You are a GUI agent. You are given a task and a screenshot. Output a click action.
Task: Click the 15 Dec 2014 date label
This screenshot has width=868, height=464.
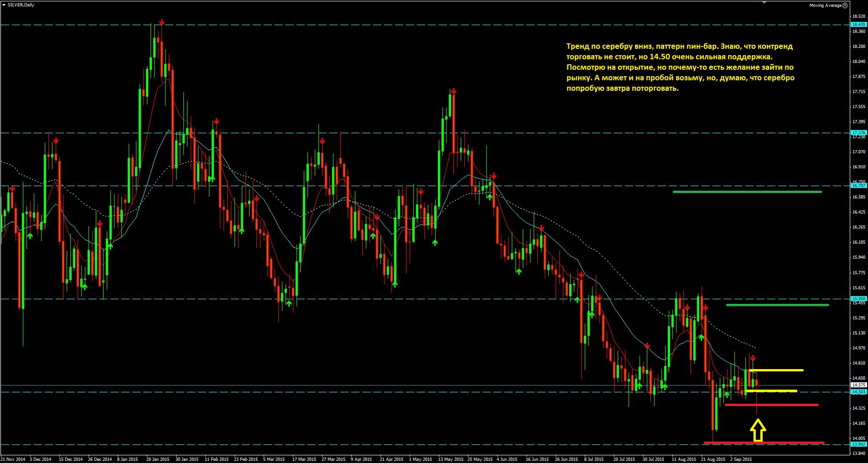coord(71,459)
